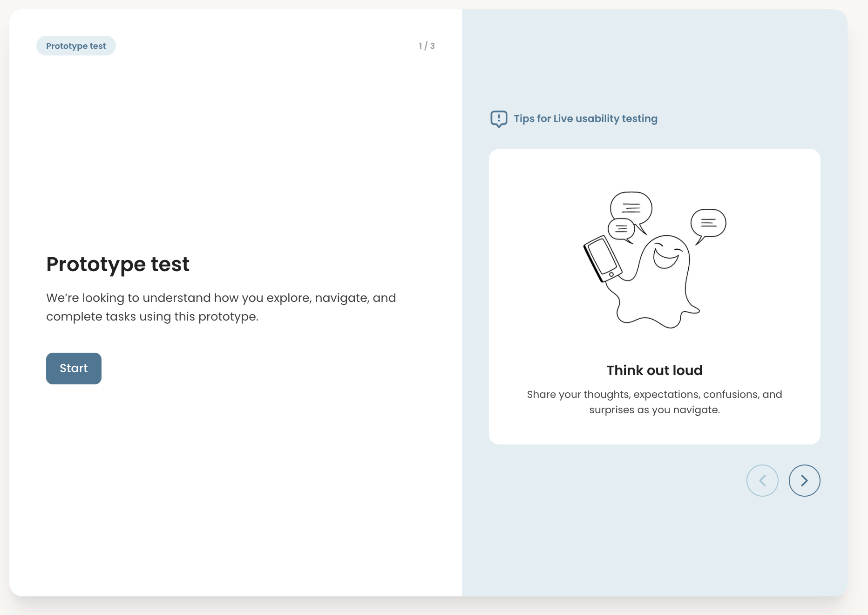
Task: Click the Start button
Action: [74, 369]
